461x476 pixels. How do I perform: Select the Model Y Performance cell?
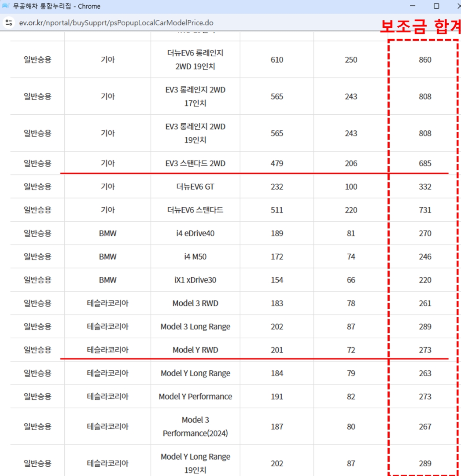click(195, 396)
